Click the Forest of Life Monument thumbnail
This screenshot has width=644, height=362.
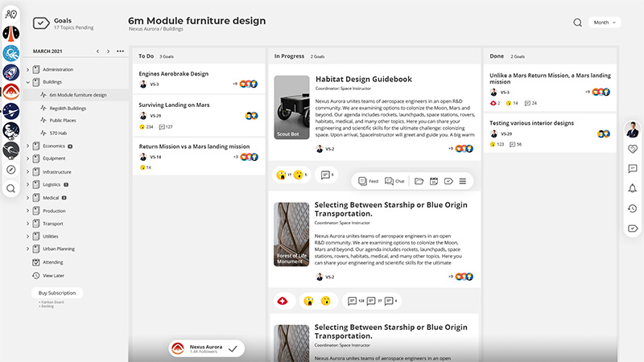(291, 234)
